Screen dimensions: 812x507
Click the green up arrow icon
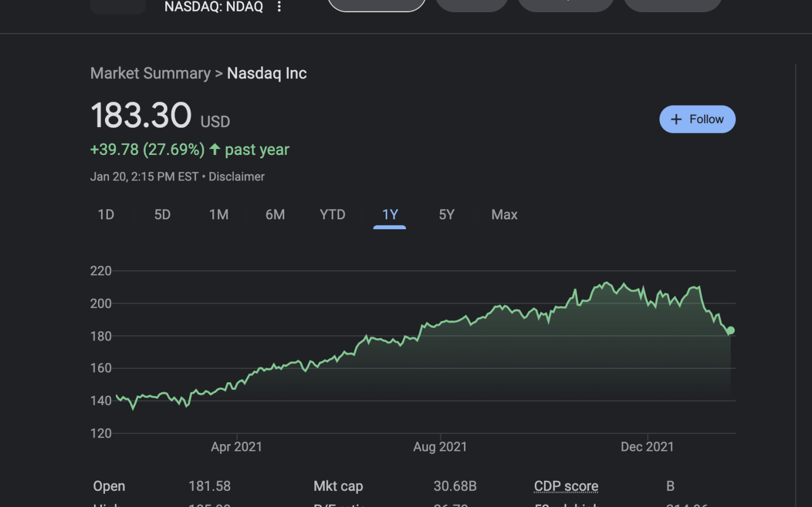pyautogui.click(x=215, y=149)
